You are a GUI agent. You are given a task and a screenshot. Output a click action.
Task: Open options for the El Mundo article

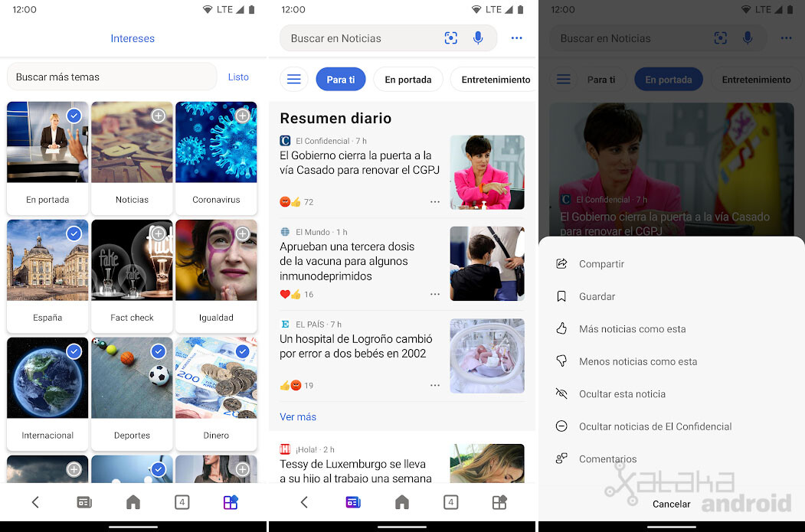pyautogui.click(x=435, y=294)
